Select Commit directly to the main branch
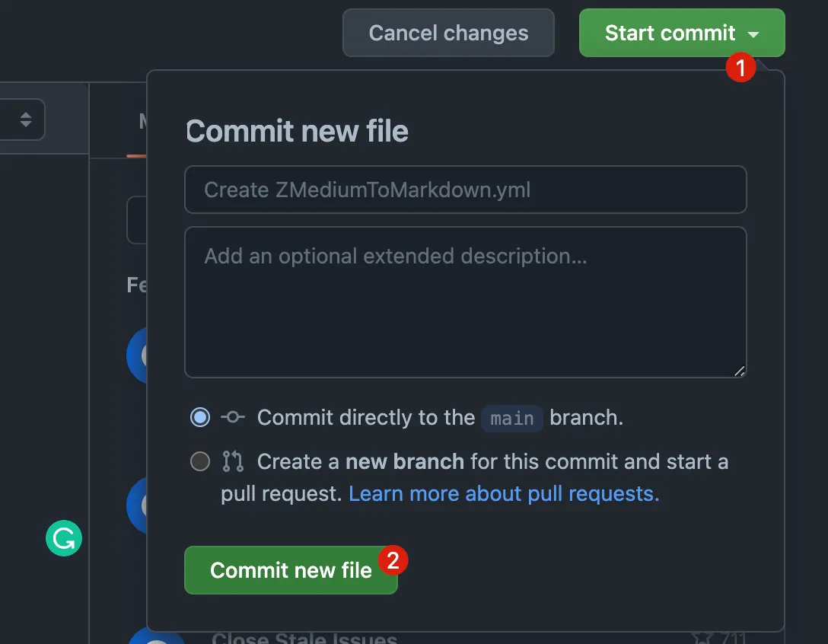Image resolution: width=828 pixels, height=644 pixels. tap(200, 417)
